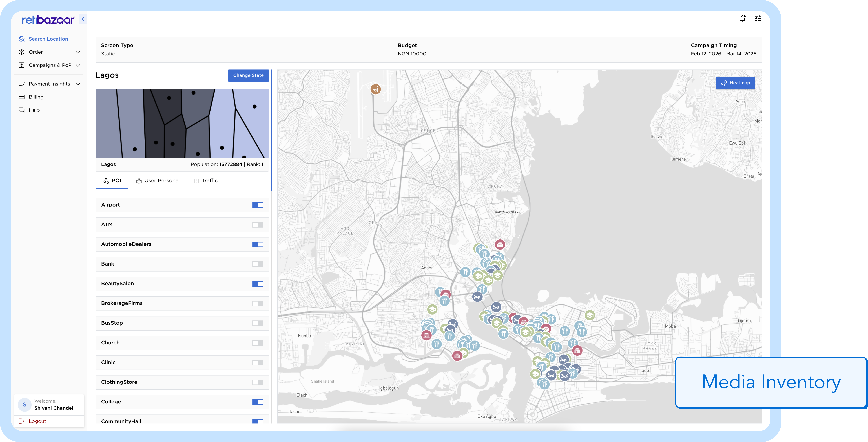Screen dimensions: 868x442
Task: Disable the BeautySalon switch
Action: (258, 284)
